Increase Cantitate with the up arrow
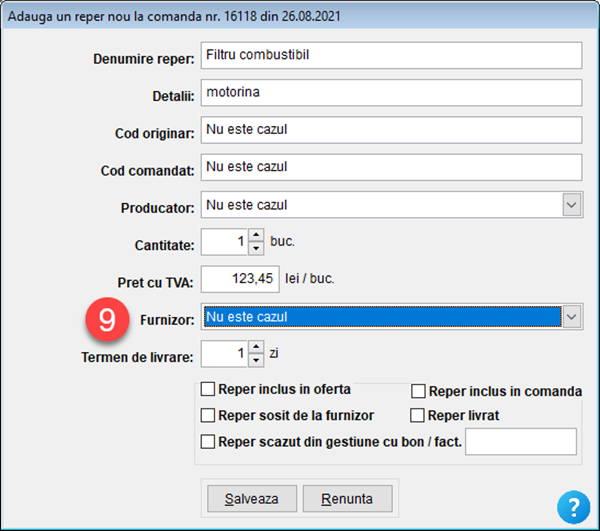Screen dimensions: 600x531 (255, 236)
